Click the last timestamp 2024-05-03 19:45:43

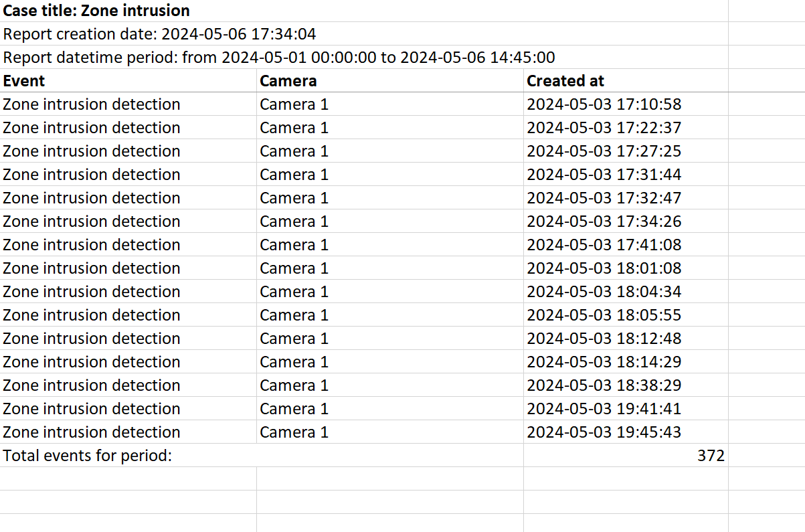pos(604,432)
